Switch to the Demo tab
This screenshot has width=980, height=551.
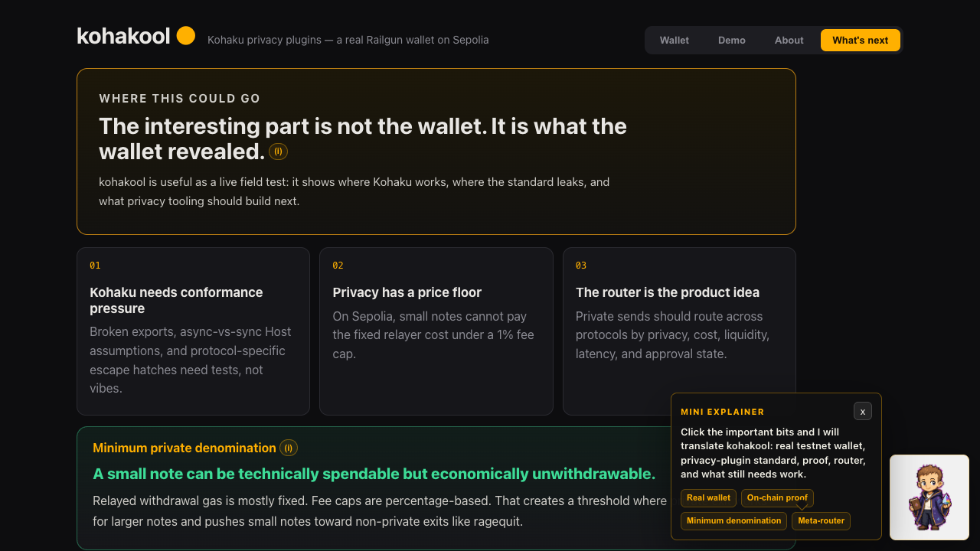tap(732, 41)
